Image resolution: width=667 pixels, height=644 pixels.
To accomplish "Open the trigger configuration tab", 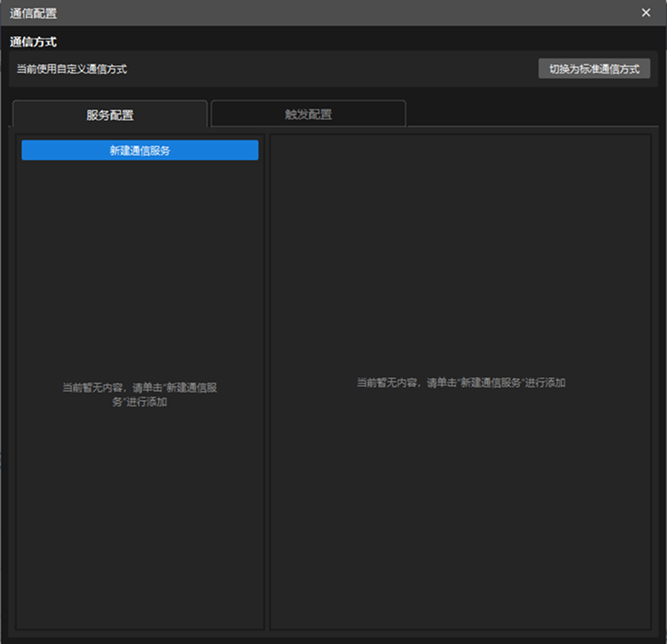I will (308, 113).
